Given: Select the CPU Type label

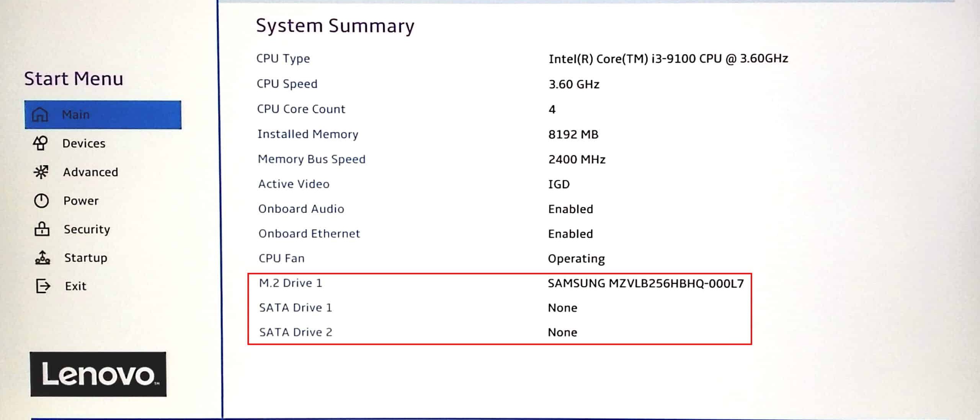Looking at the screenshot, I should pyautogui.click(x=283, y=59).
